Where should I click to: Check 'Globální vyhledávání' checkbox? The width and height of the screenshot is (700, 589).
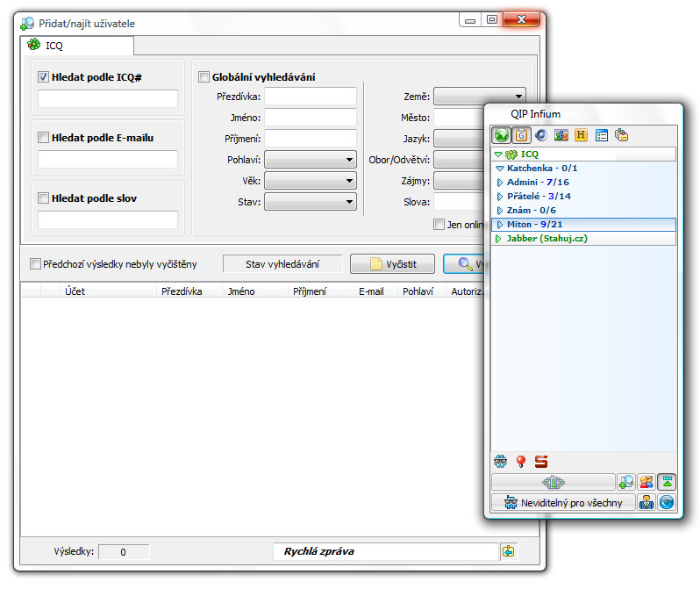tap(204, 77)
